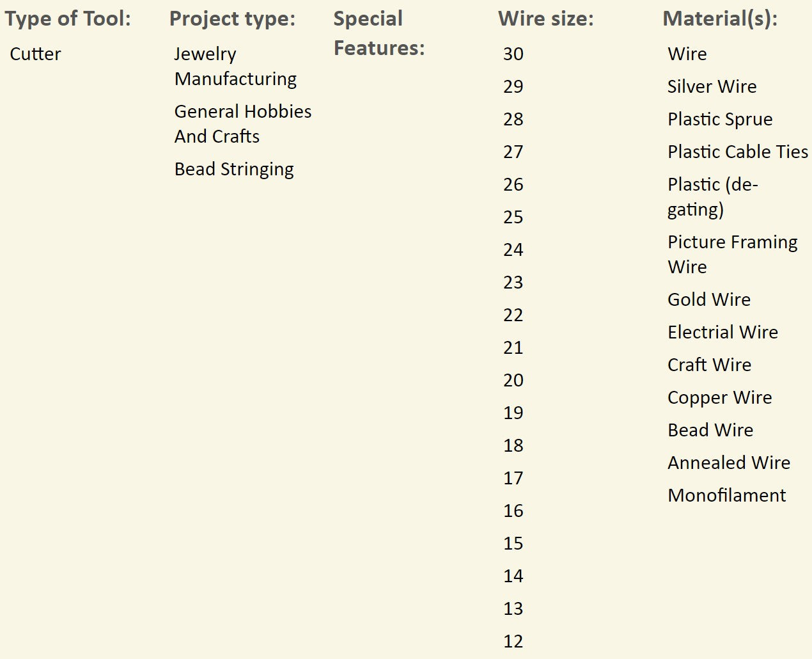The image size is (812, 659).
Task: Click the Monofilament material
Action: (726, 495)
